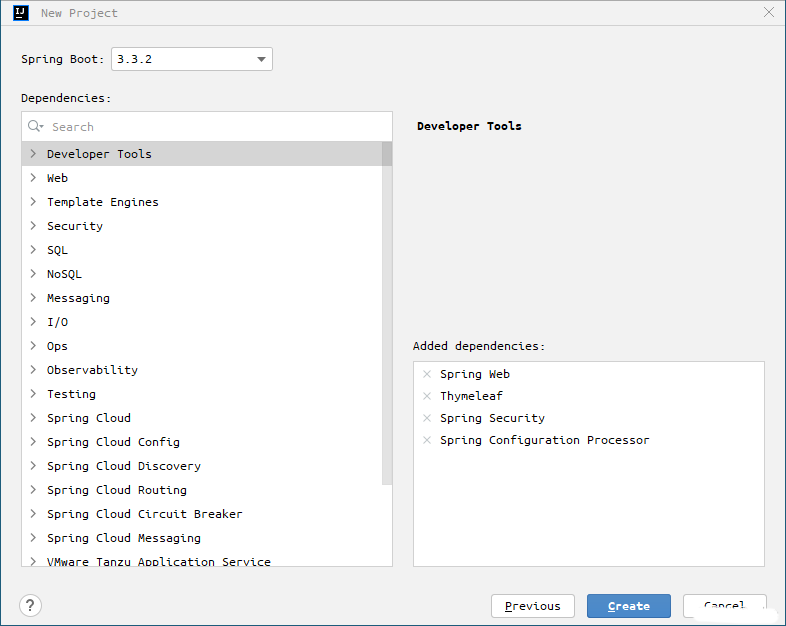The height and width of the screenshot is (626, 786).
Task: Select the Web tree row label
Action: pyautogui.click(x=57, y=178)
